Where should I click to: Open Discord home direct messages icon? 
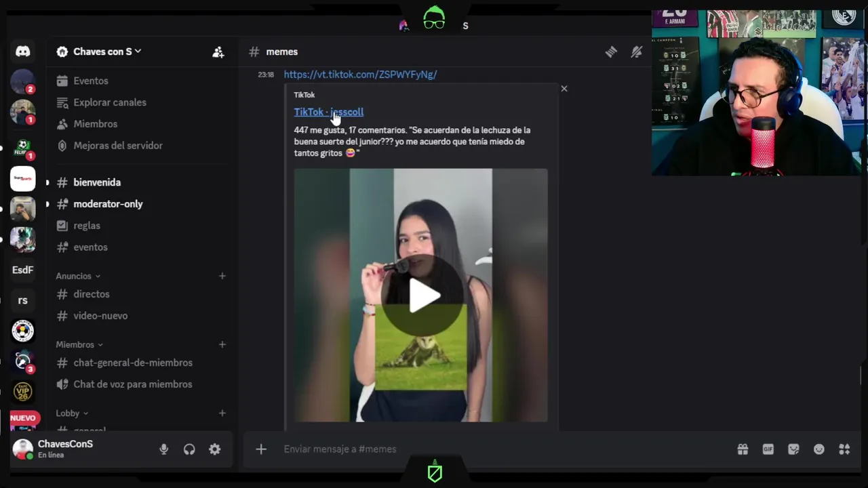22,52
